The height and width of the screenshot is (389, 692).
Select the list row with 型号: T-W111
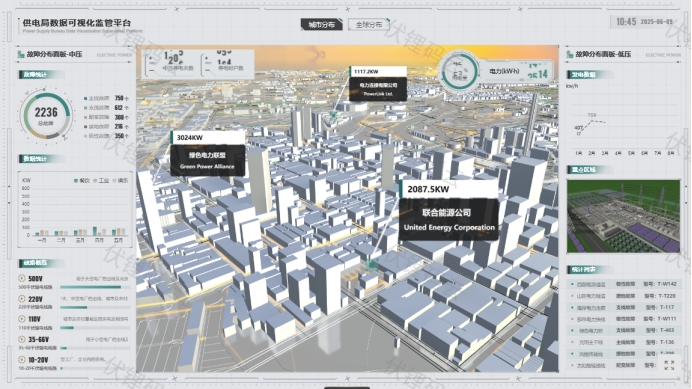[x=623, y=319]
